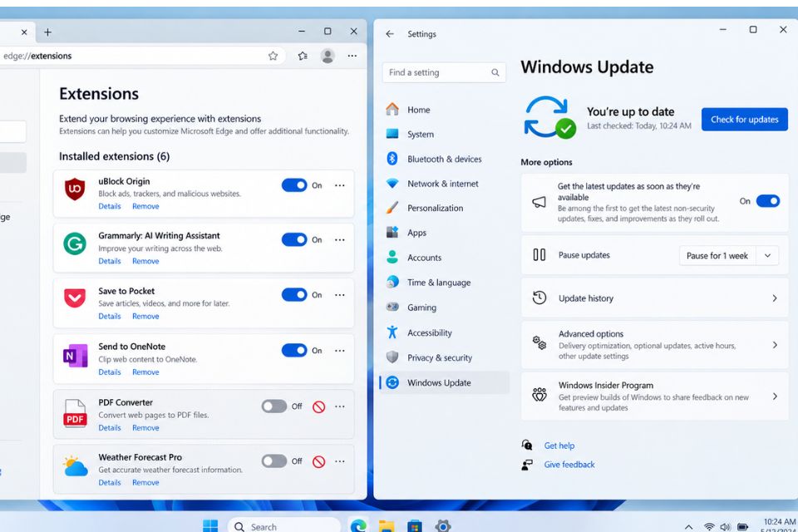The image size is (798, 532).
Task: Open more options for uBlock Origin
Action: click(339, 185)
